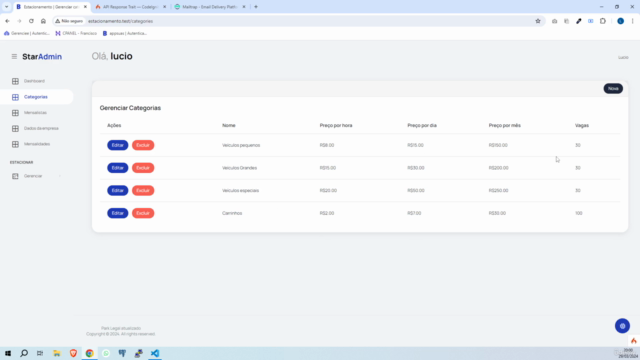Open Visual Studio Code from taskbar
Image resolution: width=640 pixels, height=360 pixels.
click(x=155, y=353)
